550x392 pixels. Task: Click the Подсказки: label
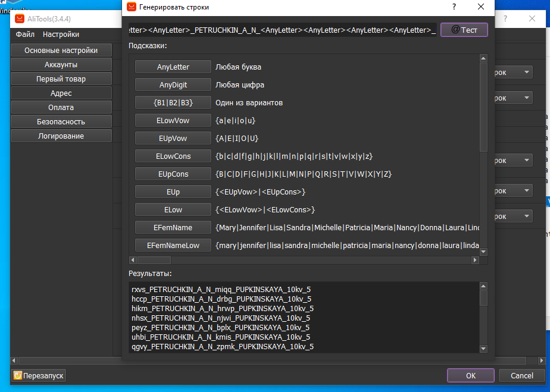148,46
